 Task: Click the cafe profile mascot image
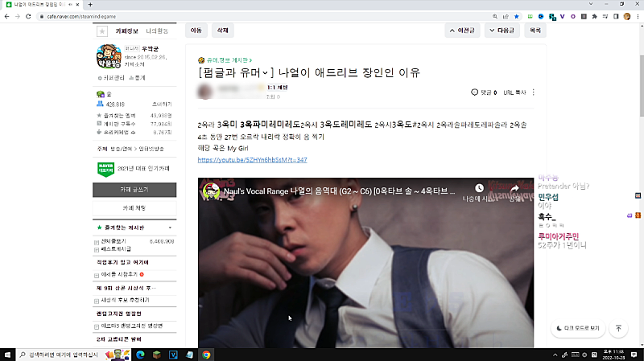click(109, 56)
